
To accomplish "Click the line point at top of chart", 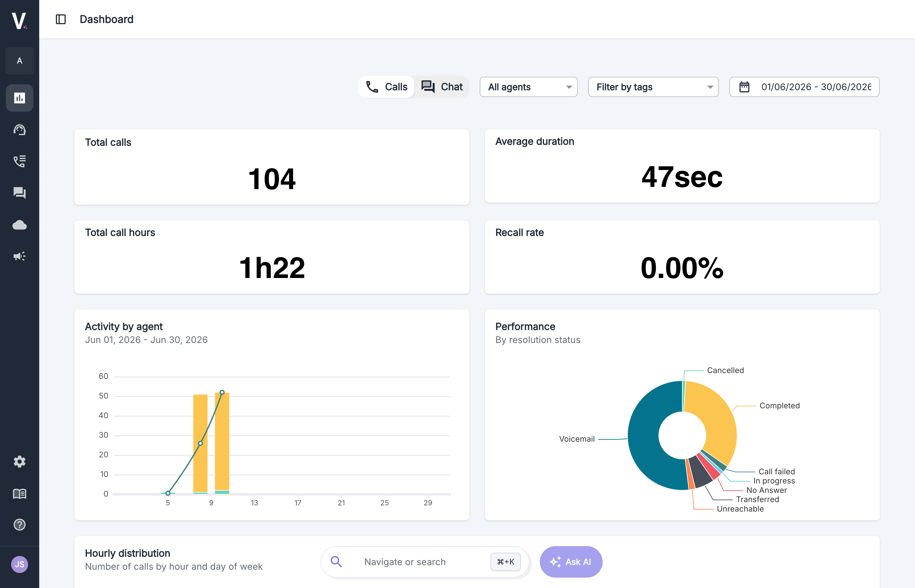I will (222, 393).
